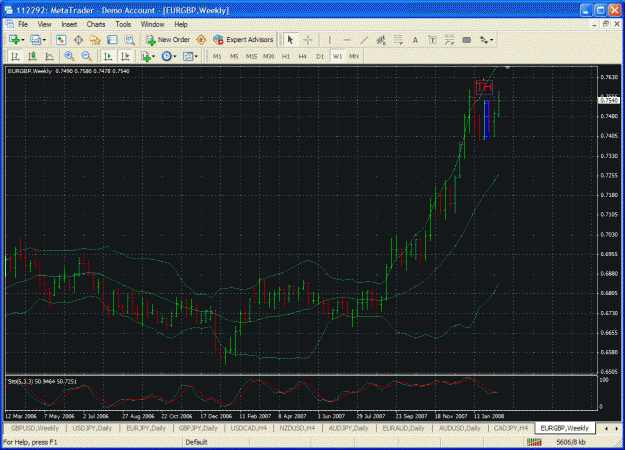Select the Andrews Pitchfork tool
The width and height of the screenshot is (625, 450).
pyautogui.click(x=449, y=40)
